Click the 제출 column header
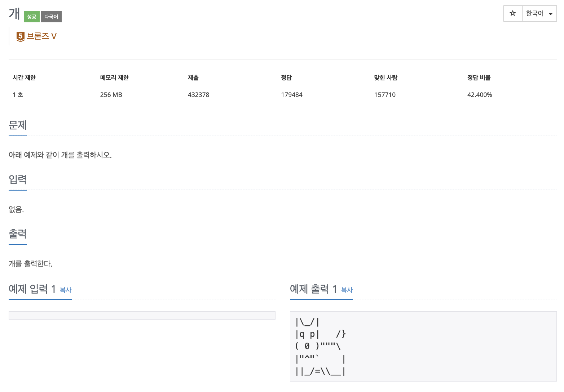564x392 pixels. tap(193, 77)
